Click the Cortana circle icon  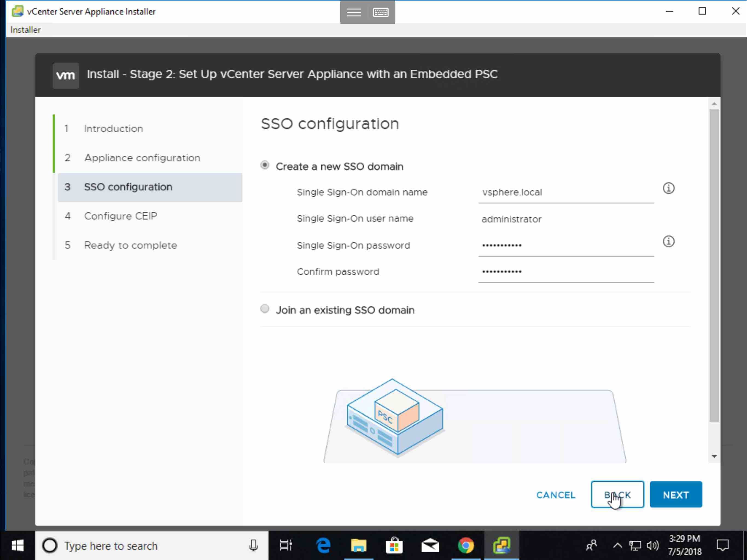[50, 546]
